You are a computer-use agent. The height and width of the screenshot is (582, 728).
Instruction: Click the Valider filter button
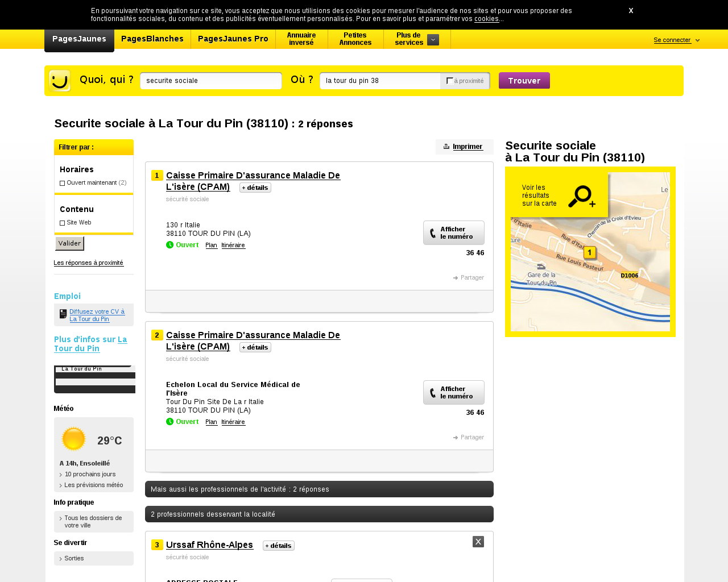point(69,244)
